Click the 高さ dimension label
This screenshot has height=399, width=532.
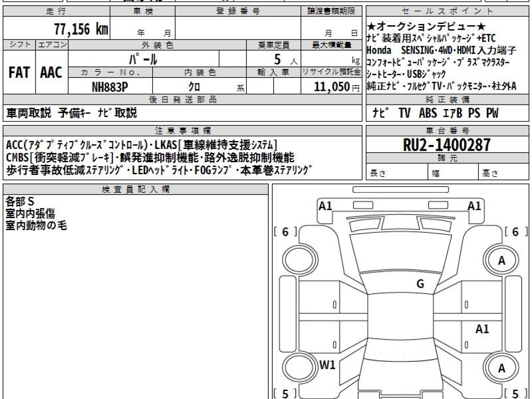click(490, 173)
